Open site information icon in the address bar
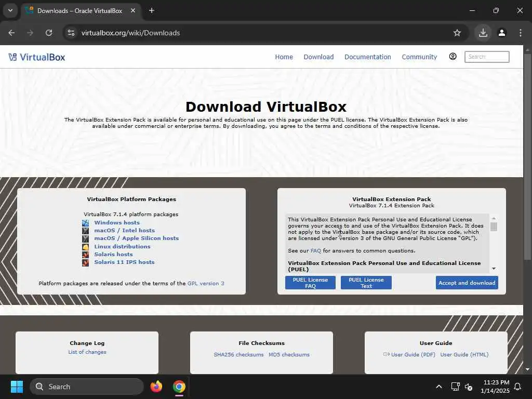The width and height of the screenshot is (532, 399). (71, 33)
